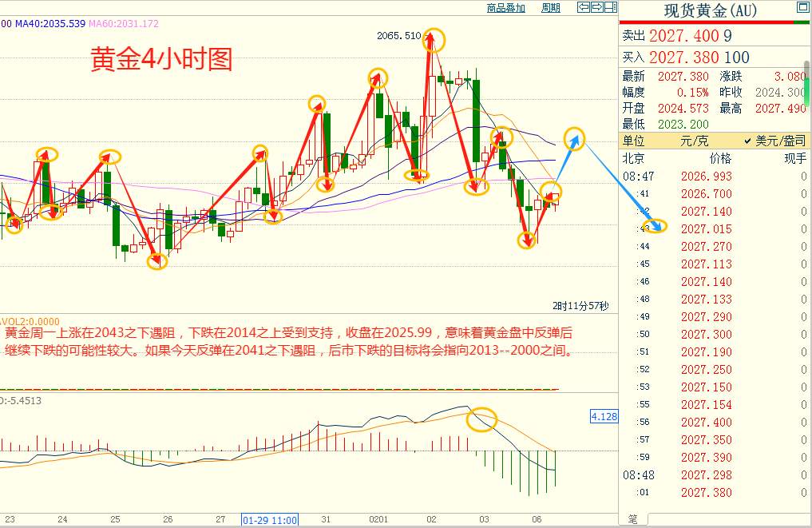Viewport: 812px width, 528px height.
Task: Click the 开盘 value 2024.573
Action: coord(683,109)
